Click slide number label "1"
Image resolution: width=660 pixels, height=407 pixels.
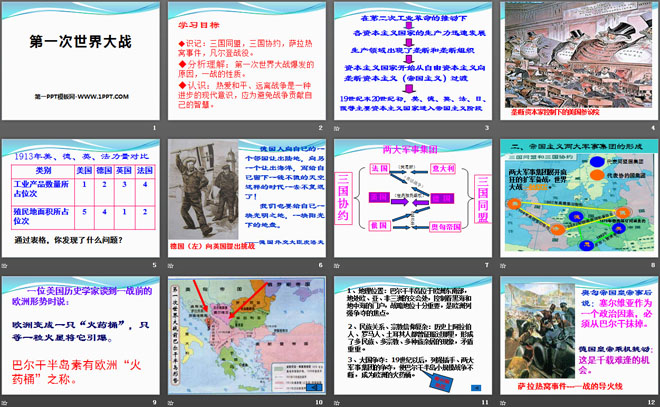(154, 128)
